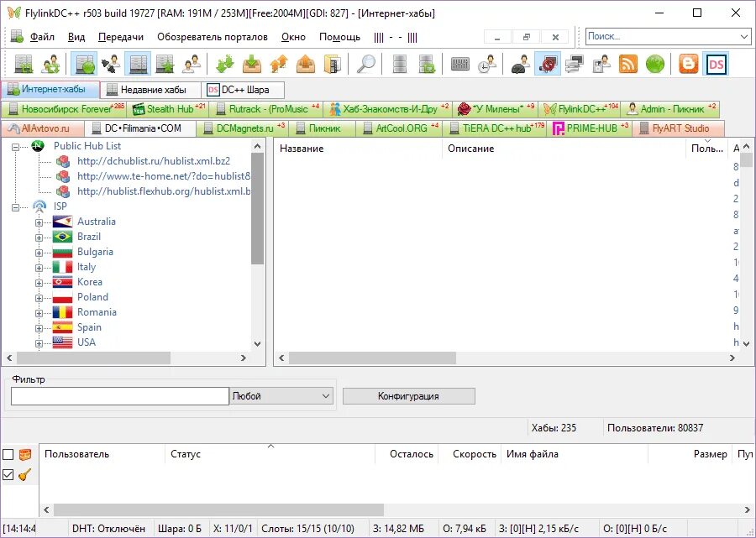The image size is (756, 538).
Task: Open the Передачи menu
Action: point(120,37)
